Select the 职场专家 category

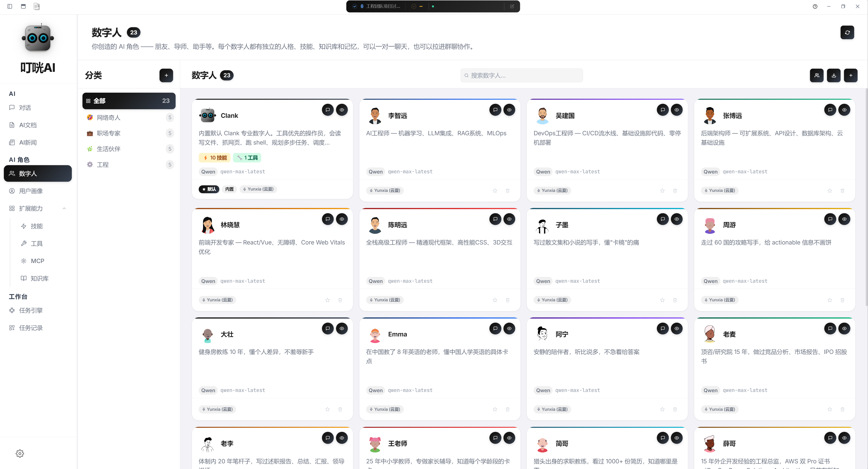(129, 133)
